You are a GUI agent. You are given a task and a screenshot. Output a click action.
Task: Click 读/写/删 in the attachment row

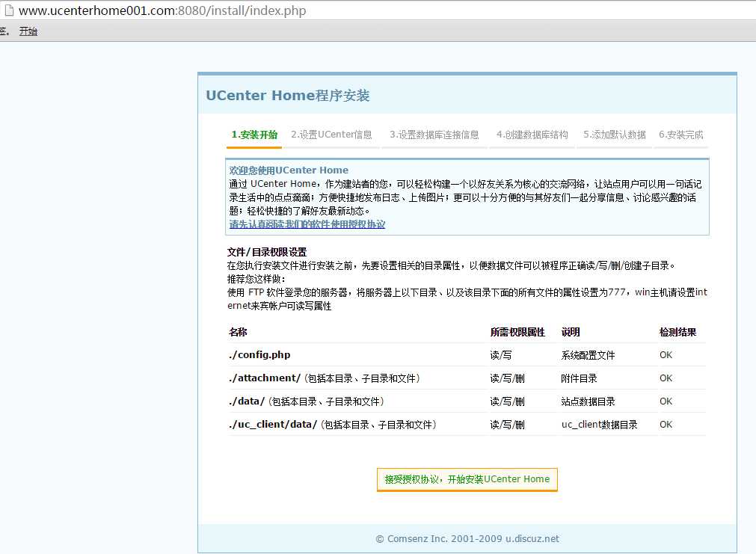point(507,378)
